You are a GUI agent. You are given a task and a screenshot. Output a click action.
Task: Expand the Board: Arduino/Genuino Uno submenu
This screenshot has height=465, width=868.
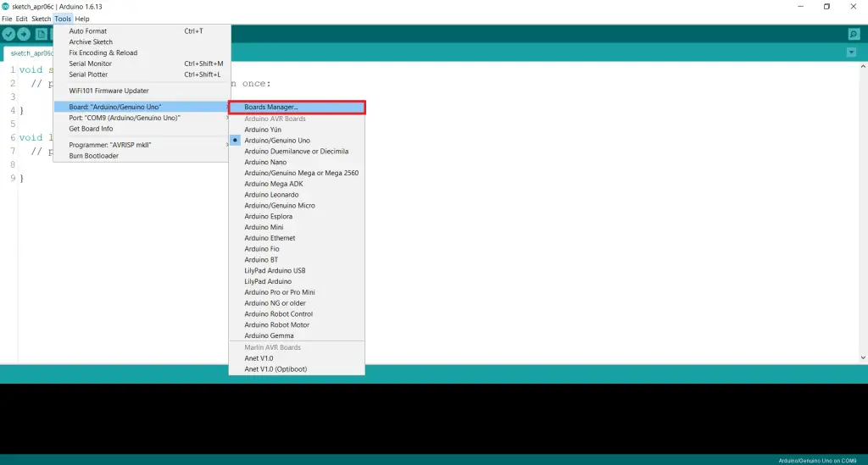tap(142, 107)
